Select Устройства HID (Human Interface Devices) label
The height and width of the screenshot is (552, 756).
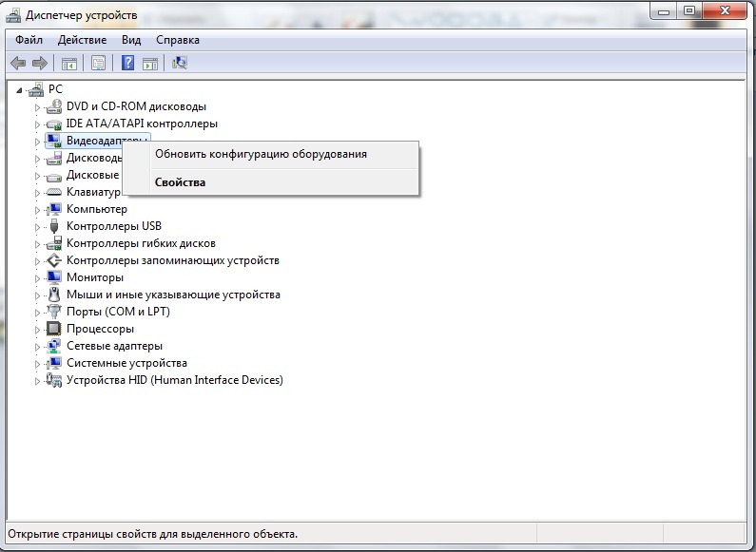(175, 380)
